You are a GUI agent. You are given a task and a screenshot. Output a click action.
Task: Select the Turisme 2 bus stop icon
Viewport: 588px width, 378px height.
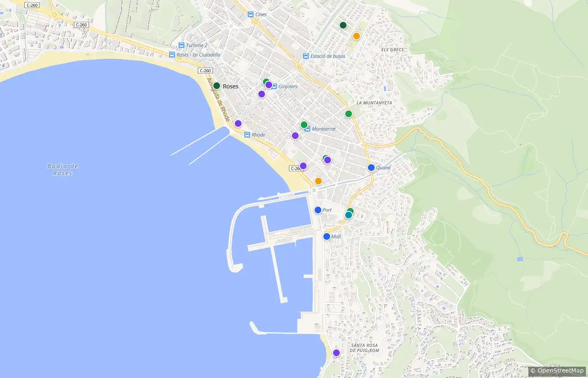(181, 45)
